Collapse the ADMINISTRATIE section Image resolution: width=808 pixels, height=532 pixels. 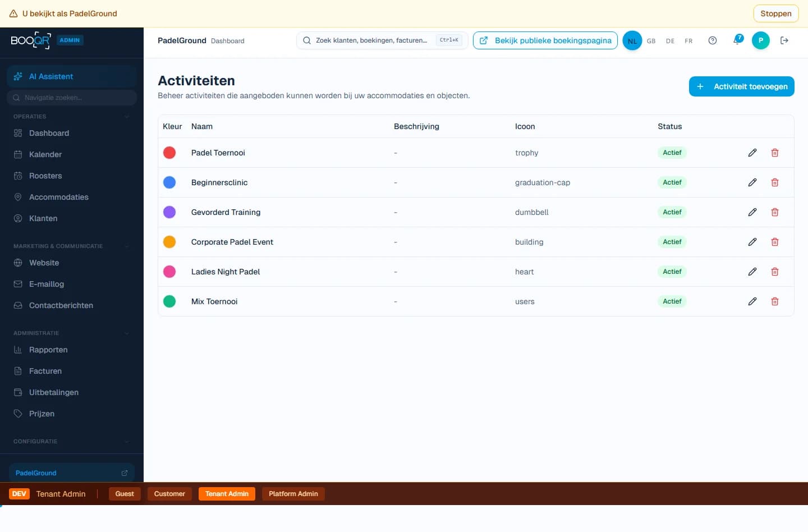point(127,333)
